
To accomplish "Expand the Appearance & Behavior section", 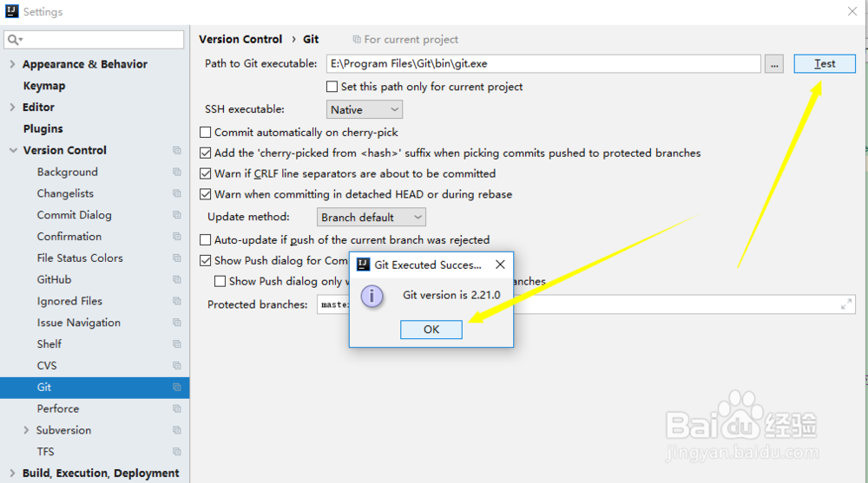I will (x=12, y=64).
